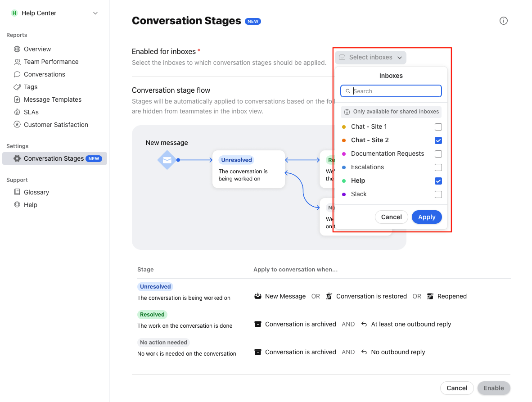Click the Customer Satisfaction smiley icon
Screen dimensions: 532x402
click(17, 125)
